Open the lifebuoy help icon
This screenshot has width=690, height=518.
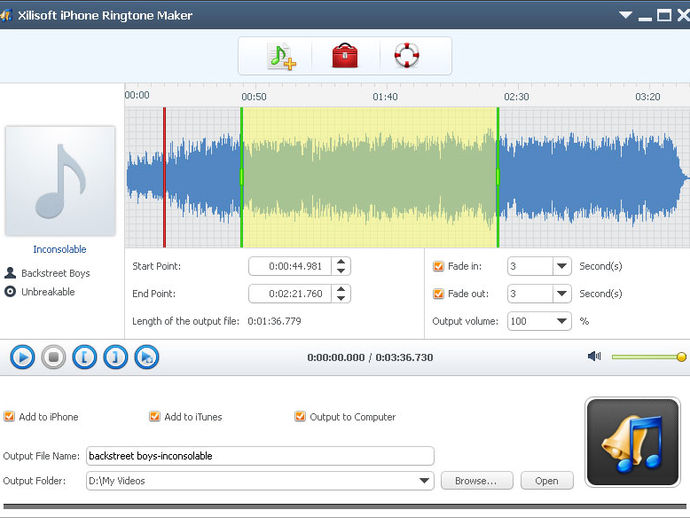407,55
